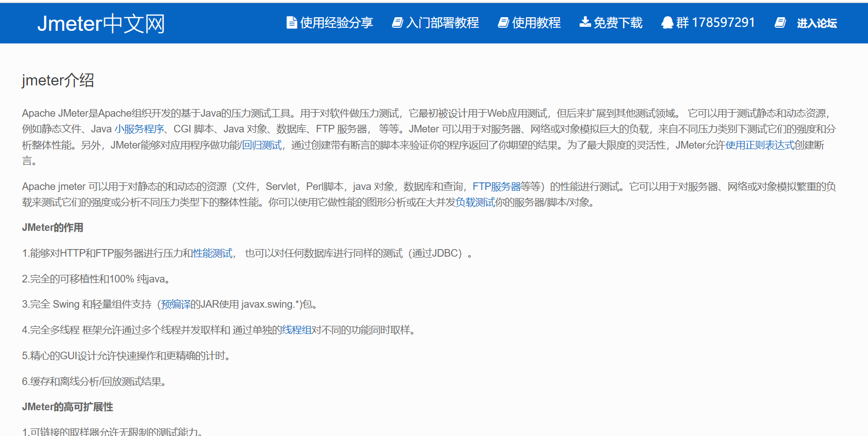The height and width of the screenshot is (436, 868).
Task: Click the download icon beside 免费下载
Action: 585,22
